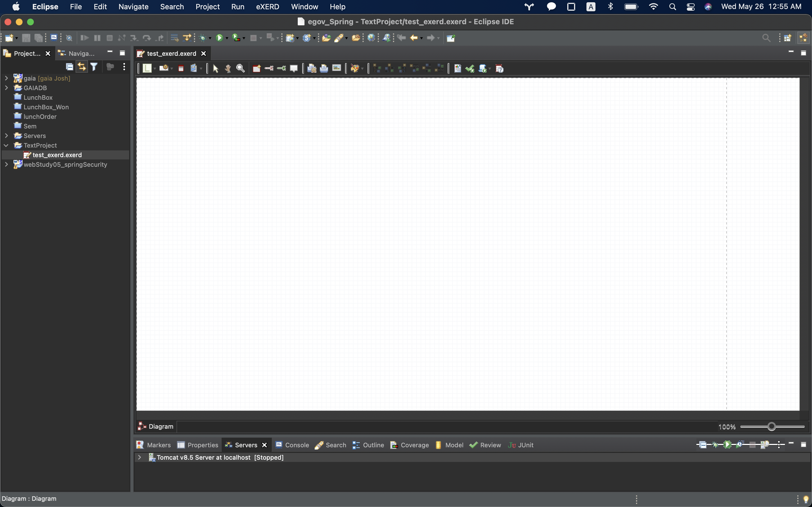Select test_exerd.exerd file in the tree
The width and height of the screenshot is (812, 507).
click(57, 155)
